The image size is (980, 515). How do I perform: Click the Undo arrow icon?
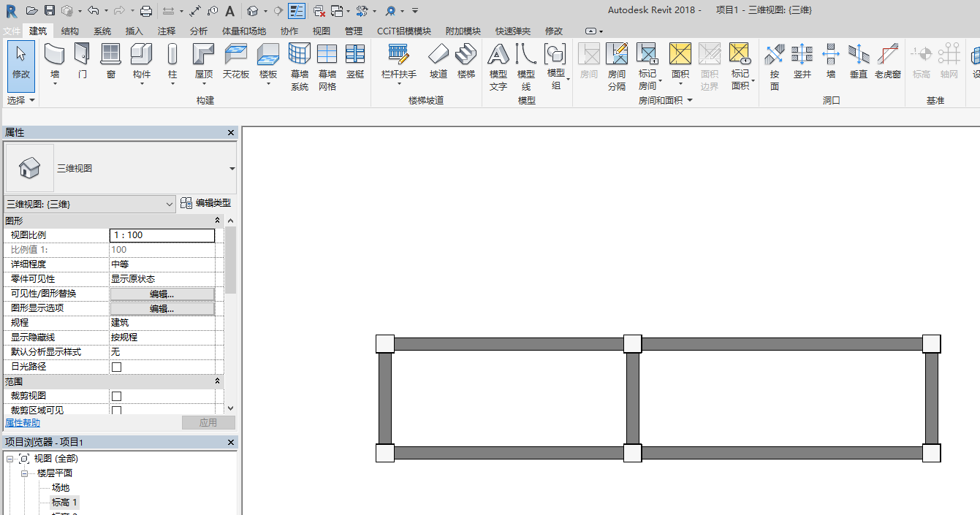coord(93,10)
